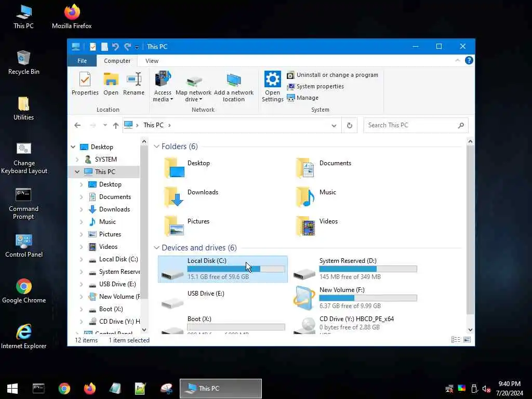
Task: Open System properties from the ribbon
Action: (x=315, y=87)
